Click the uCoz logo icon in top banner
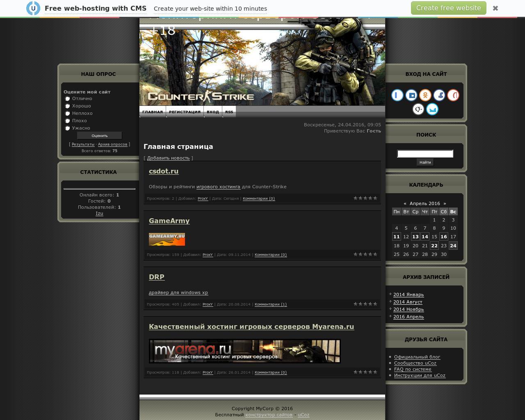525x420 pixels. pyautogui.click(x=33, y=8)
